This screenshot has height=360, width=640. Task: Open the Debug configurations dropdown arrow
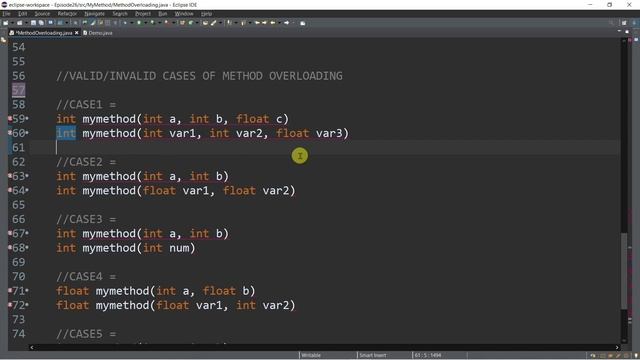[x=131, y=23]
